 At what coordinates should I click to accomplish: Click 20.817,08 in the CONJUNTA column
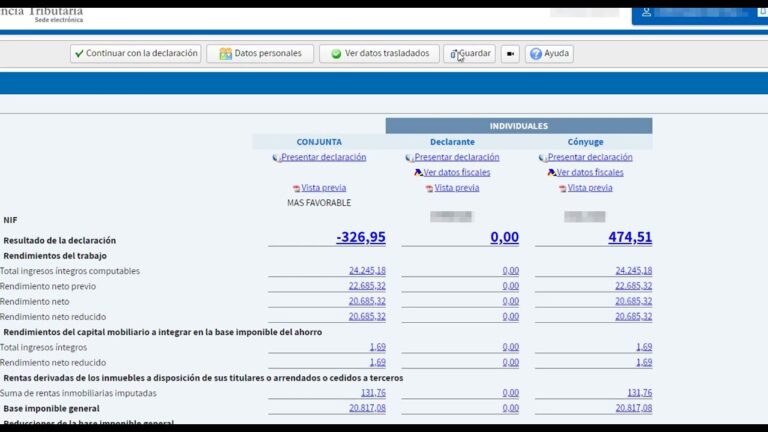(x=367, y=408)
